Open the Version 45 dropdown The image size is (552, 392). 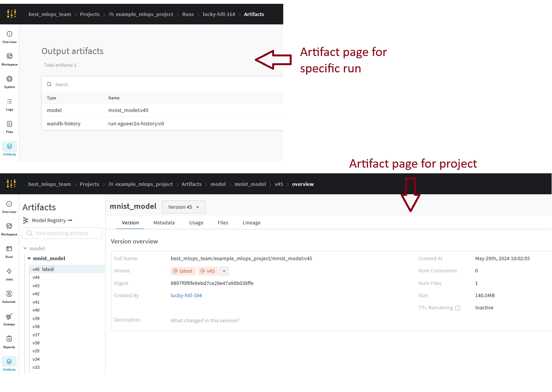pos(183,207)
